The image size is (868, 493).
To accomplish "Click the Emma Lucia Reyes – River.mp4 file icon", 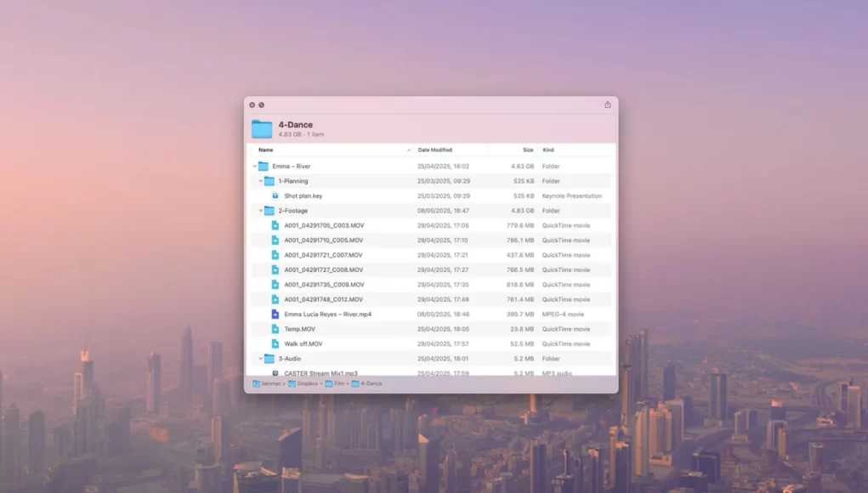I will (275, 314).
